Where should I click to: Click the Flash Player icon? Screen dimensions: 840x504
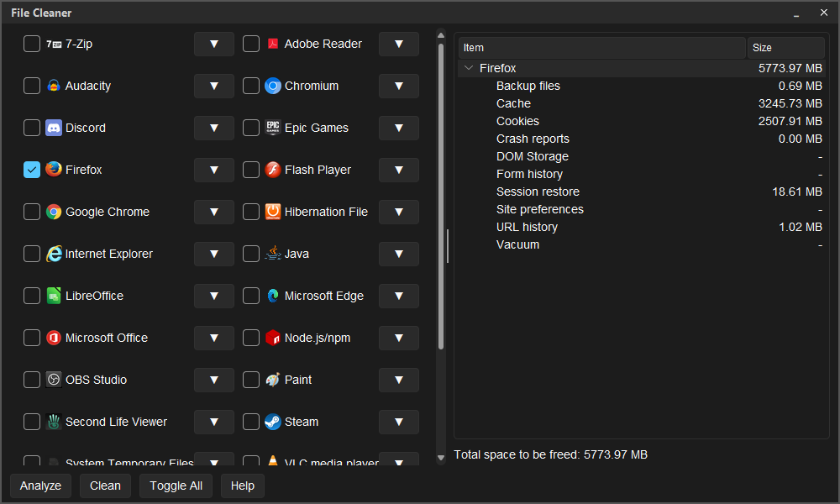coord(273,170)
